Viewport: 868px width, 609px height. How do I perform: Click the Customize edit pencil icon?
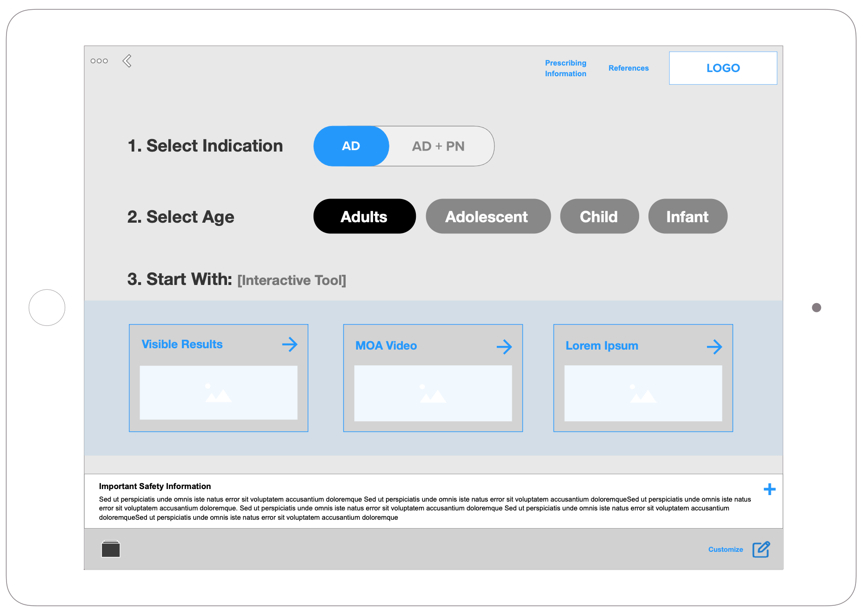tap(761, 549)
